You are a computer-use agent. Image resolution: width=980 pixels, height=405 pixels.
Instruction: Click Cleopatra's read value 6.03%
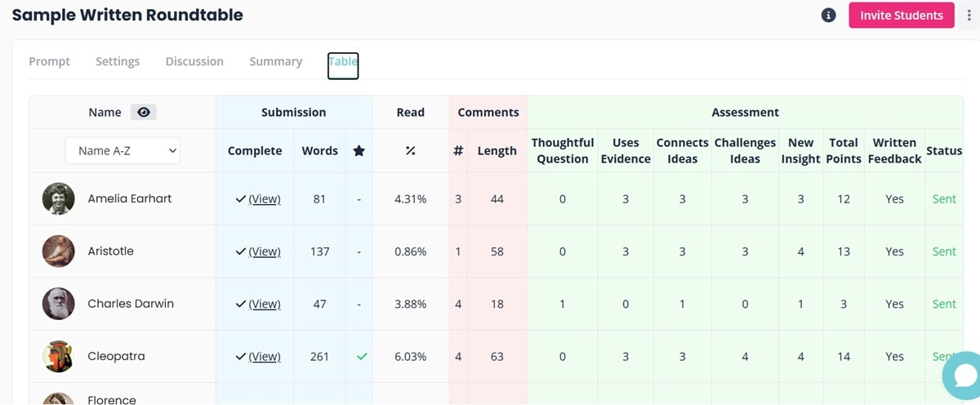tap(410, 357)
